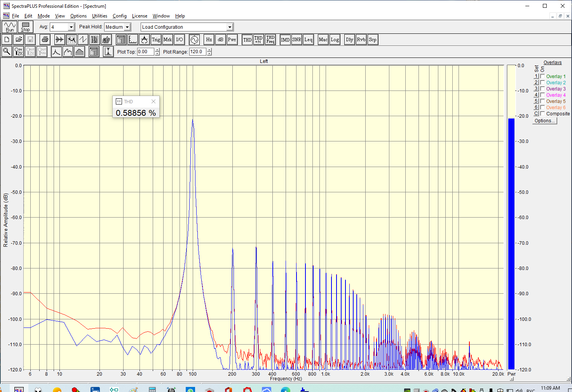
Task: Open the Help menu
Action: click(180, 16)
